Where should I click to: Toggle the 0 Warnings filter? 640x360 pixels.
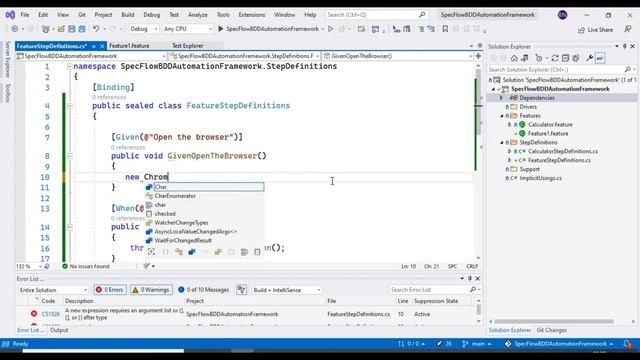coord(151,290)
